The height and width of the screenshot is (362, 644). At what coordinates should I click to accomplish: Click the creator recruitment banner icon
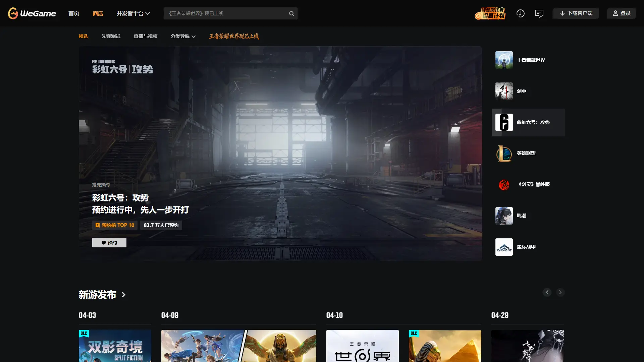click(490, 13)
